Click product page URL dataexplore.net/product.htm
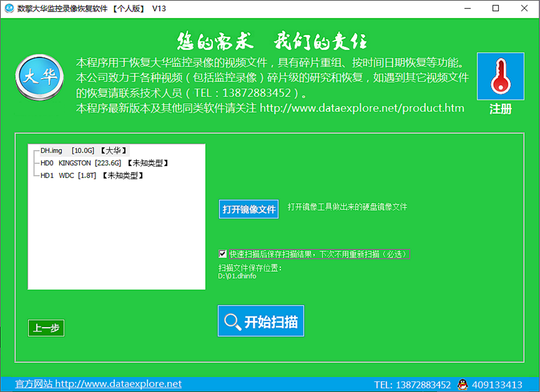 click(362, 108)
